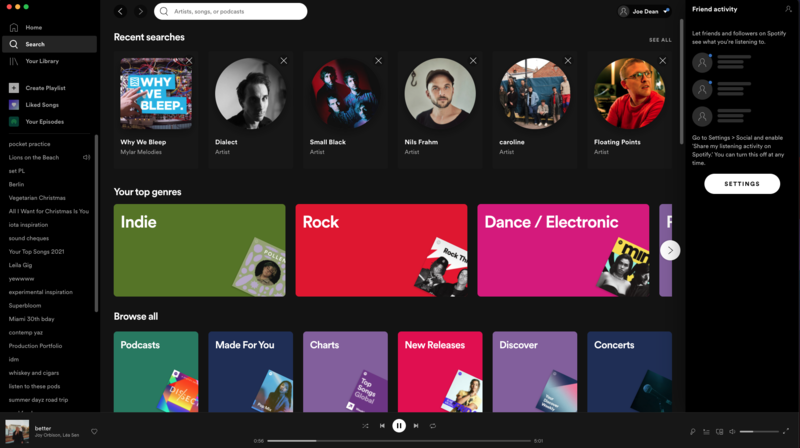Viewport: 800px width, 448px height.
Task: Click the song progress bar
Action: coord(398,440)
